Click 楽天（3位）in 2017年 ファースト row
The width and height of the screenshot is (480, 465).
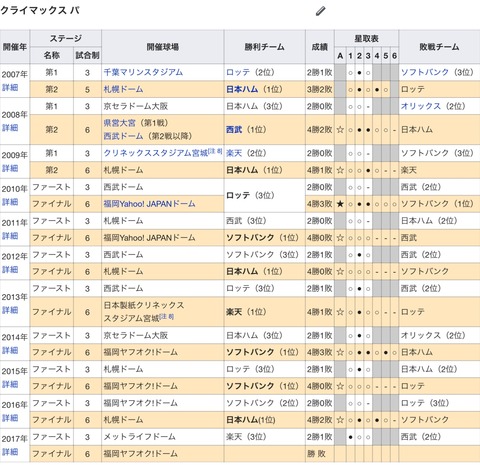[246, 437]
